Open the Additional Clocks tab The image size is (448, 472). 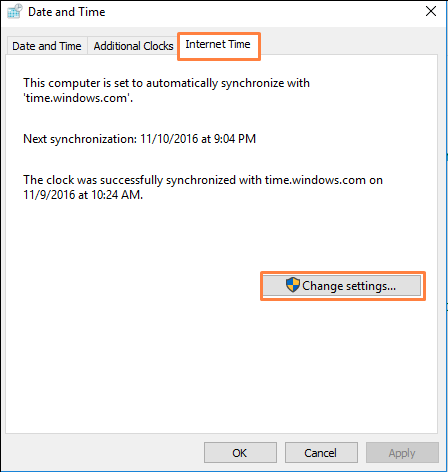pos(133,46)
